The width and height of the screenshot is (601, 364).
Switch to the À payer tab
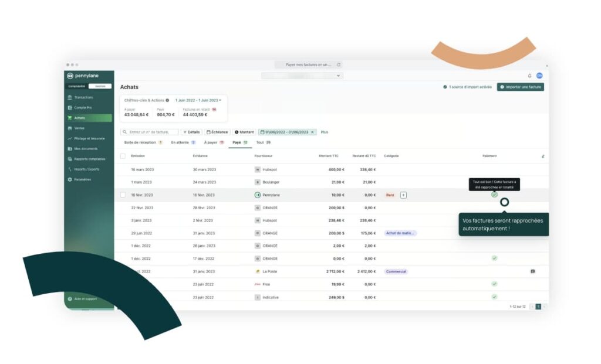pos(214,142)
